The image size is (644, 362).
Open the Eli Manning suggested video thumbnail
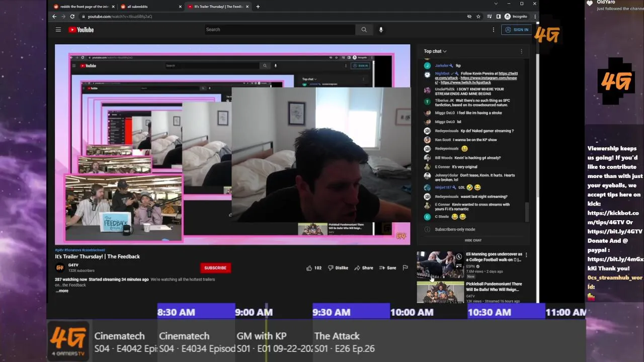pyautogui.click(x=440, y=265)
